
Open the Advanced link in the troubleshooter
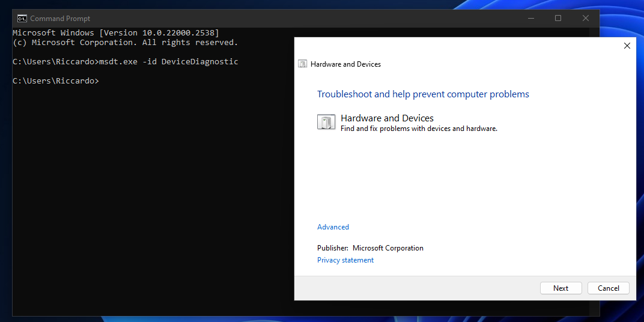333,226
